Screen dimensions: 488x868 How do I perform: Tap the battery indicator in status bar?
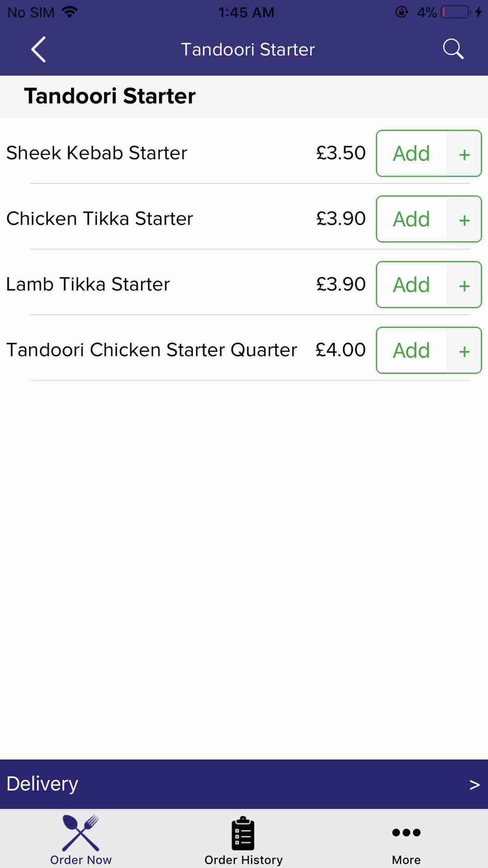(x=456, y=12)
